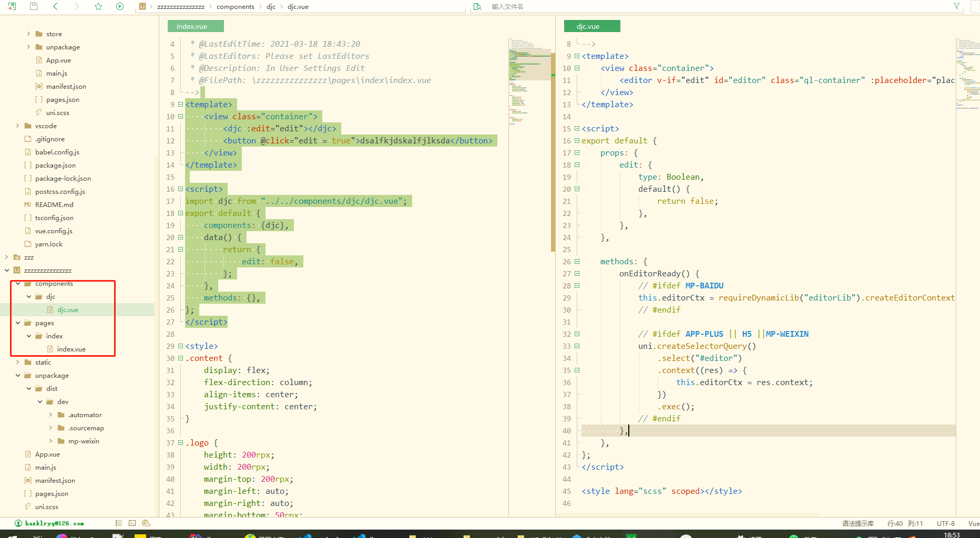
Task: Open djc.vue in the file tree
Action: coord(67,309)
